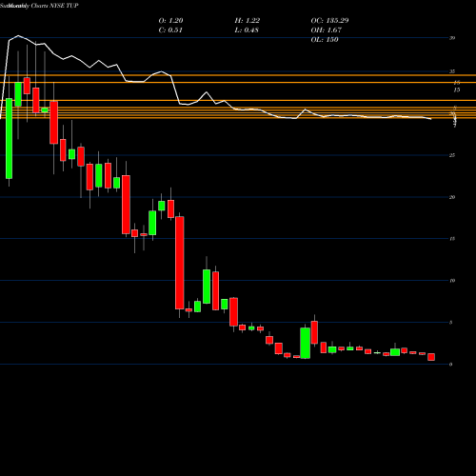Select the last red candlestick at the far right

(431, 357)
